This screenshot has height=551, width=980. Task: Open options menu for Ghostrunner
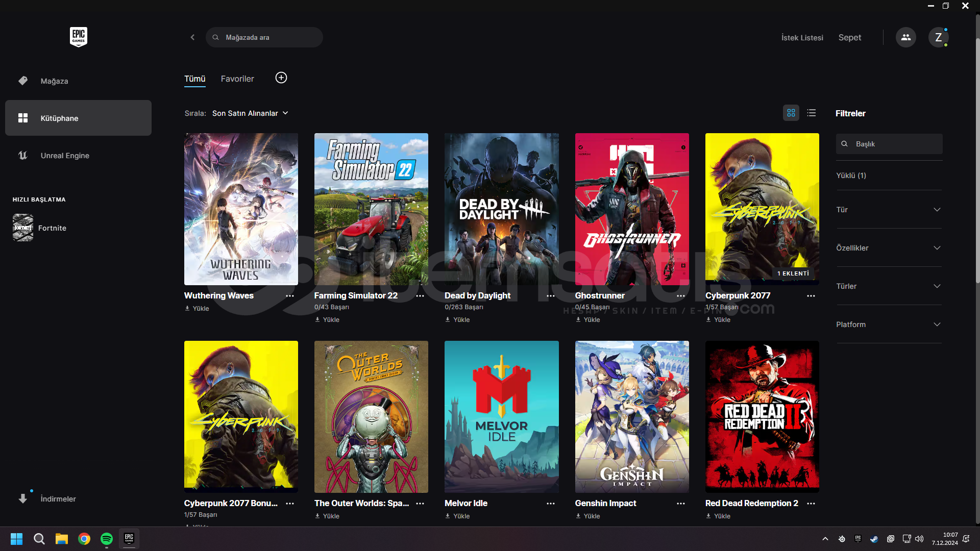pos(681,296)
